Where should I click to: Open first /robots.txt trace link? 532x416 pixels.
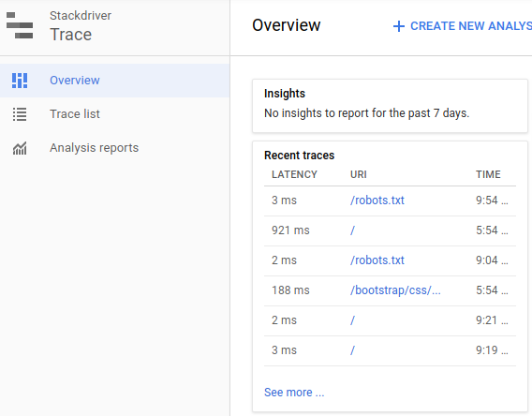coord(377,201)
